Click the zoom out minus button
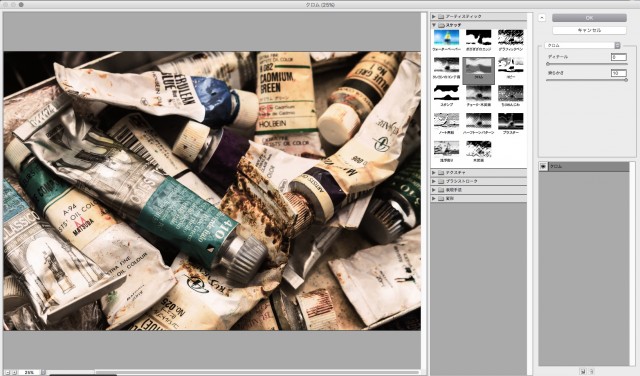 pos(6,372)
